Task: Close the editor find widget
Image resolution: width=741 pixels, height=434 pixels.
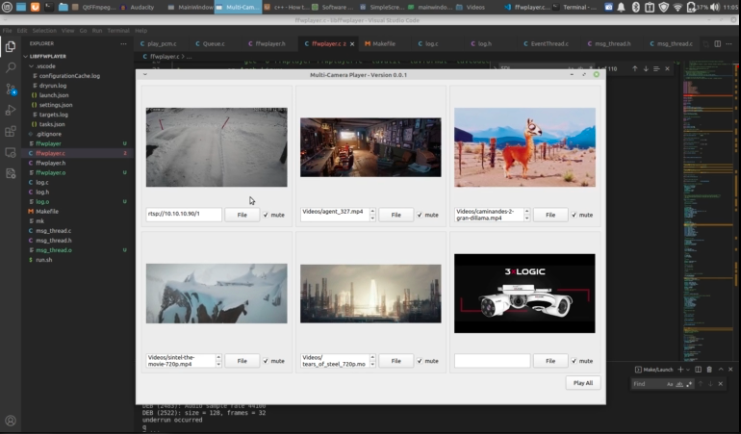Action: pos(667,69)
